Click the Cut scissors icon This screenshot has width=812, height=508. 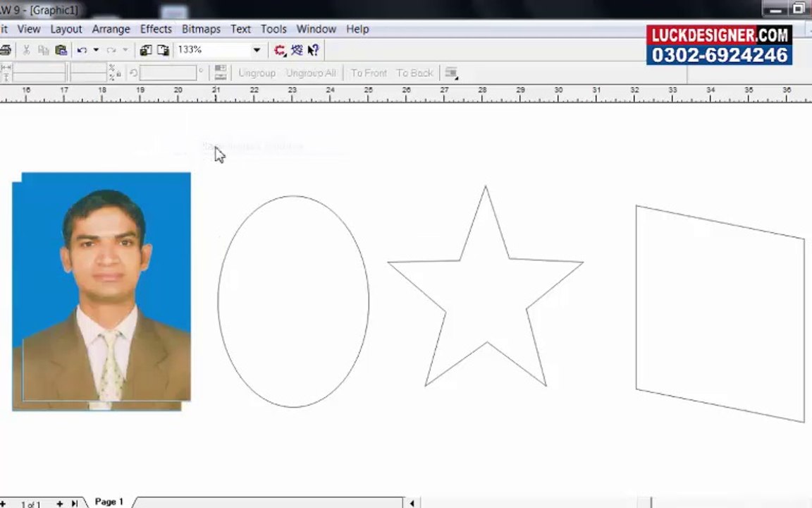pyautogui.click(x=26, y=50)
